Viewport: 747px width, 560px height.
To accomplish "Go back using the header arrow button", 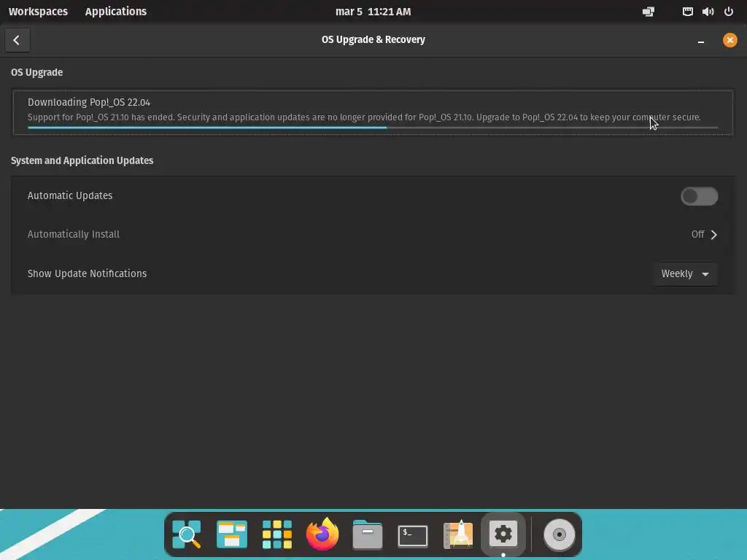I will pos(18,40).
